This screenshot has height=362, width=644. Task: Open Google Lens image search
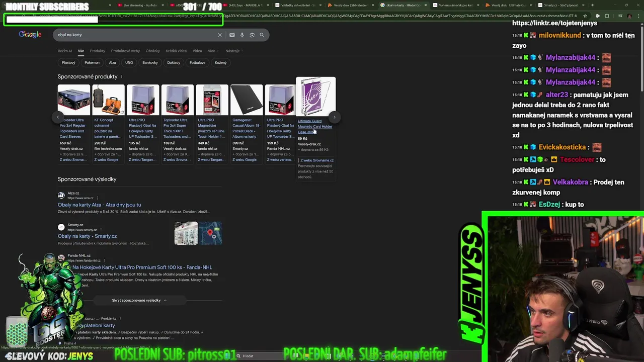click(x=252, y=35)
